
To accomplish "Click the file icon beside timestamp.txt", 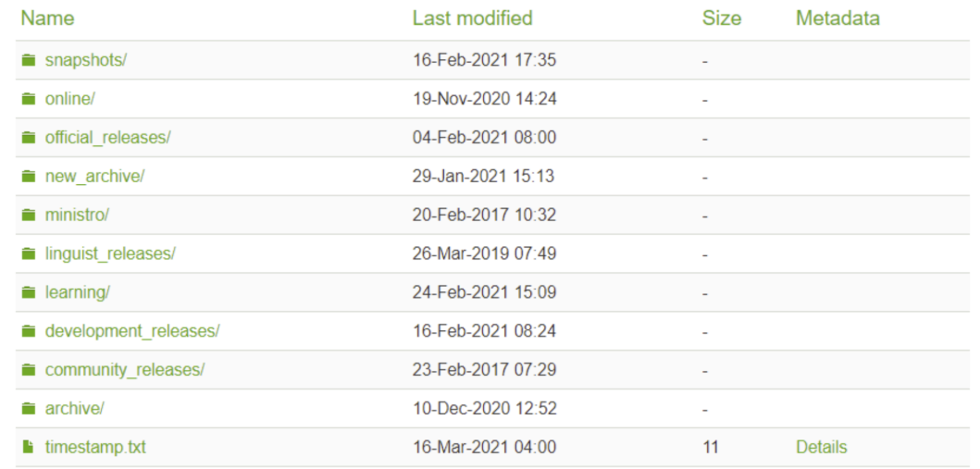I will [28, 447].
